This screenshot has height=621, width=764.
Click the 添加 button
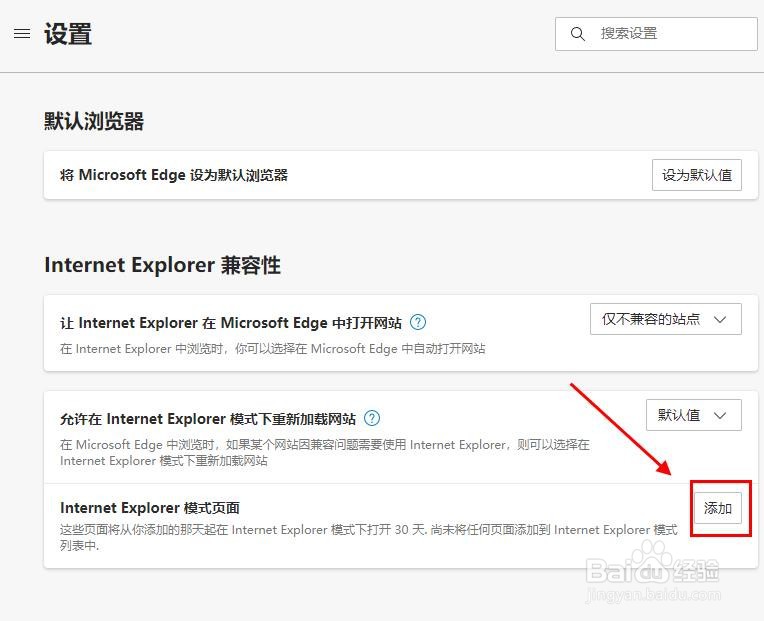click(718, 508)
